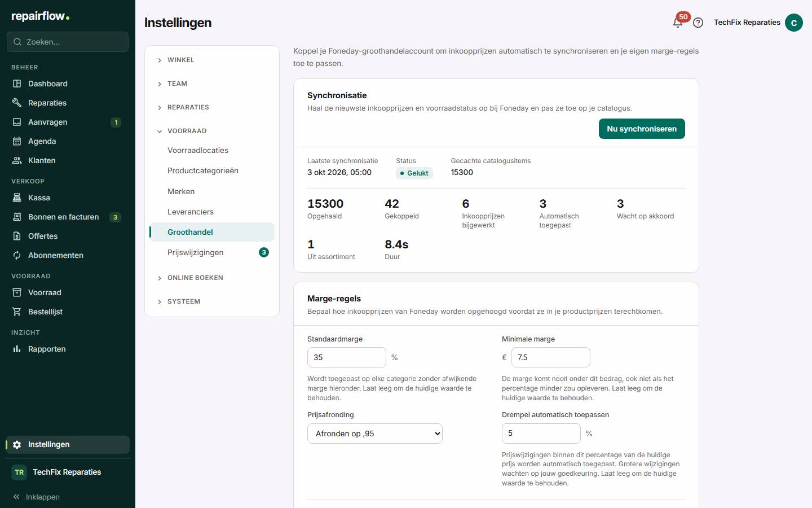812x508 pixels.
Task: Click the Gelukt status badge
Action: (414, 173)
